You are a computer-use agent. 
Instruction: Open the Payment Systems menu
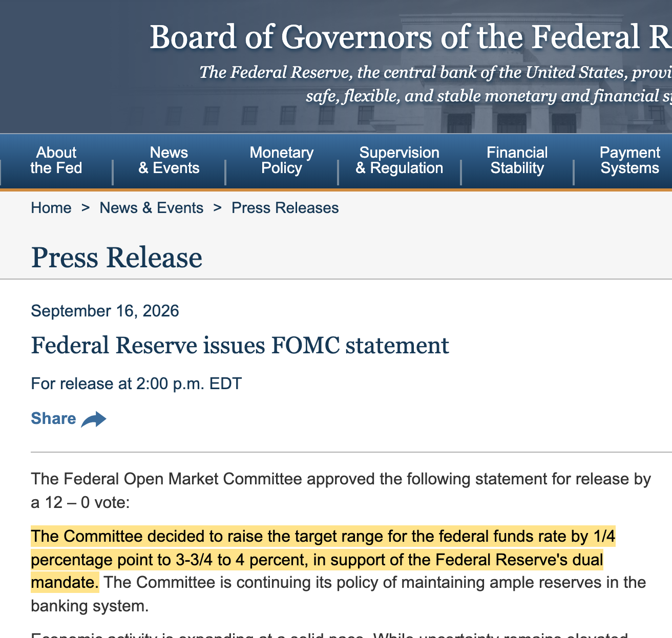pyautogui.click(x=630, y=160)
